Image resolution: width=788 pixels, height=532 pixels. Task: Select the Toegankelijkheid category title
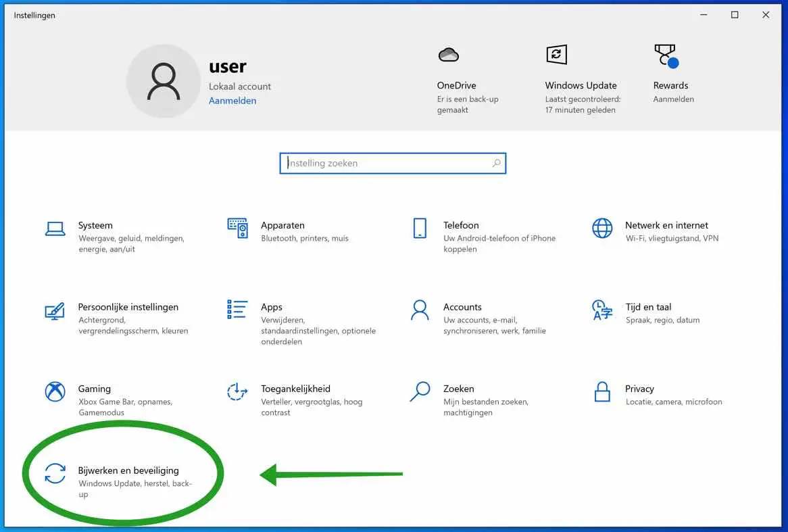(295, 389)
